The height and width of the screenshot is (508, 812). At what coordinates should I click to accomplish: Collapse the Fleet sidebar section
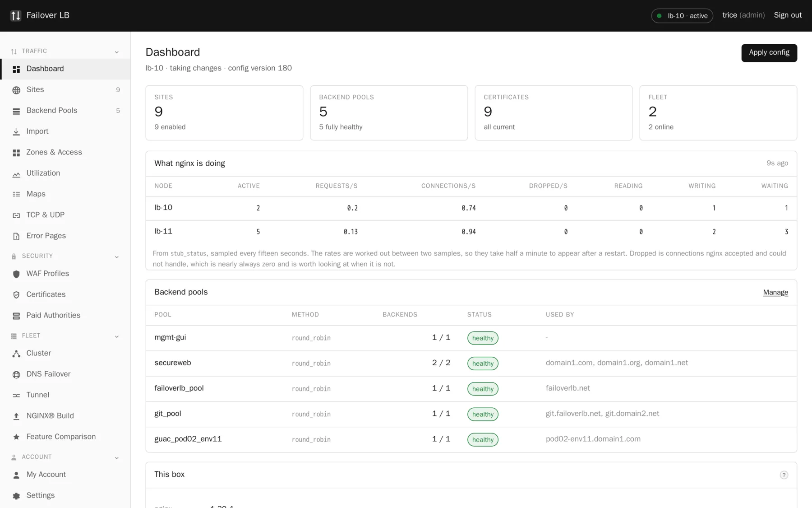(116, 336)
